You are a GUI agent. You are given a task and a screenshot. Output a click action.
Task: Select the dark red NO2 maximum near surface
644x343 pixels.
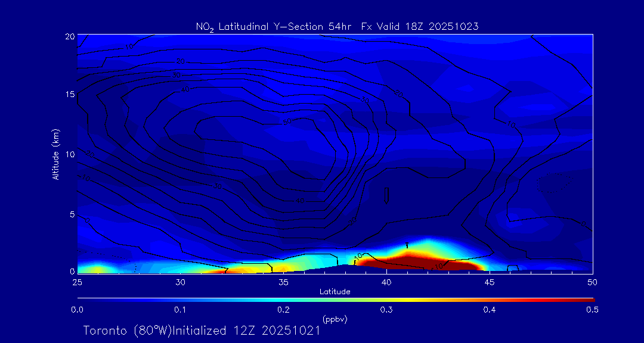tap(417, 262)
